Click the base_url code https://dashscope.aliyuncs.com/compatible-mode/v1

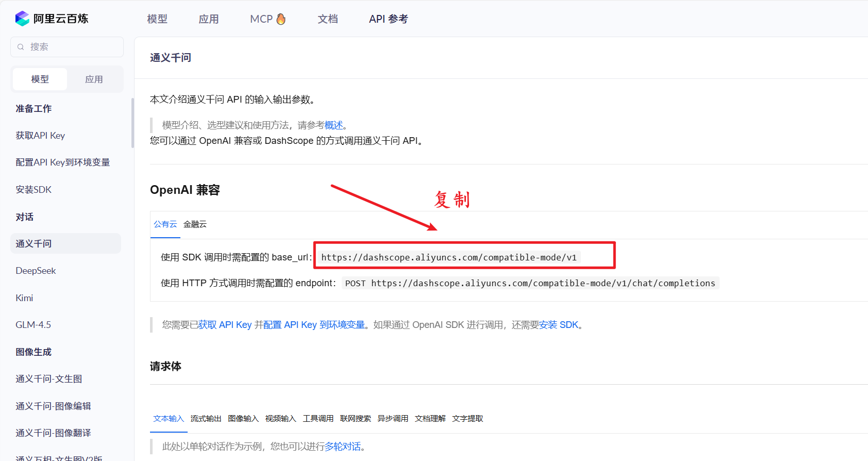pos(449,257)
